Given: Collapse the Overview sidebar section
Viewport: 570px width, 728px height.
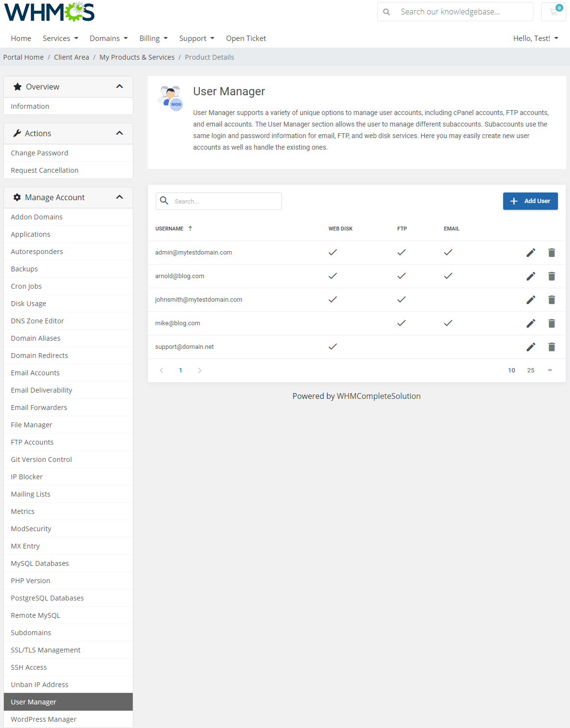Looking at the screenshot, I should click(120, 86).
